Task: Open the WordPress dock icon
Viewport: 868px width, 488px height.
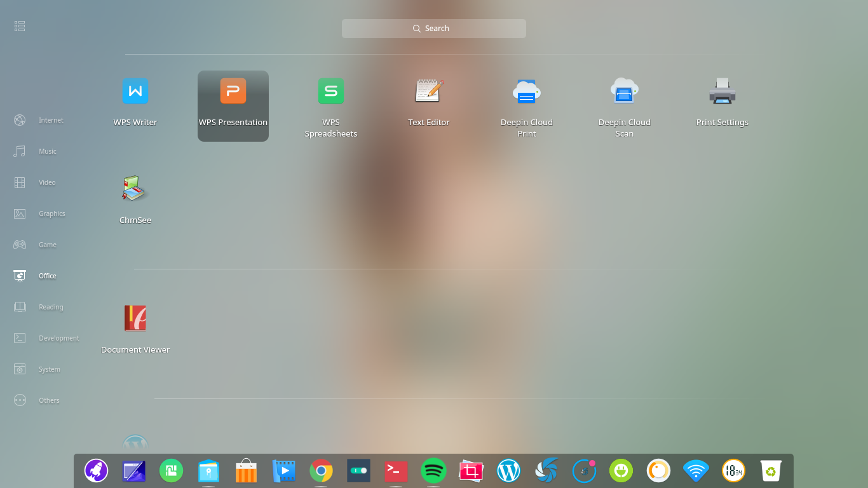Action: pos(508,471)
